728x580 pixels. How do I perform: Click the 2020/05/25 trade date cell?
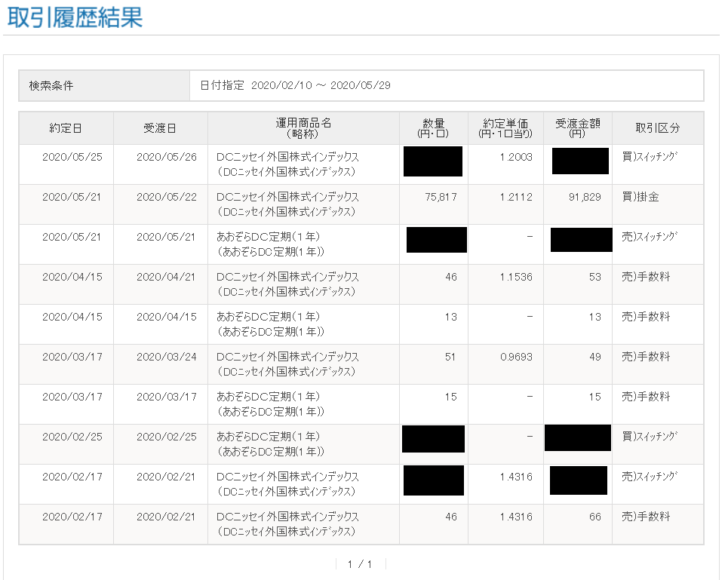pos(72,157)
